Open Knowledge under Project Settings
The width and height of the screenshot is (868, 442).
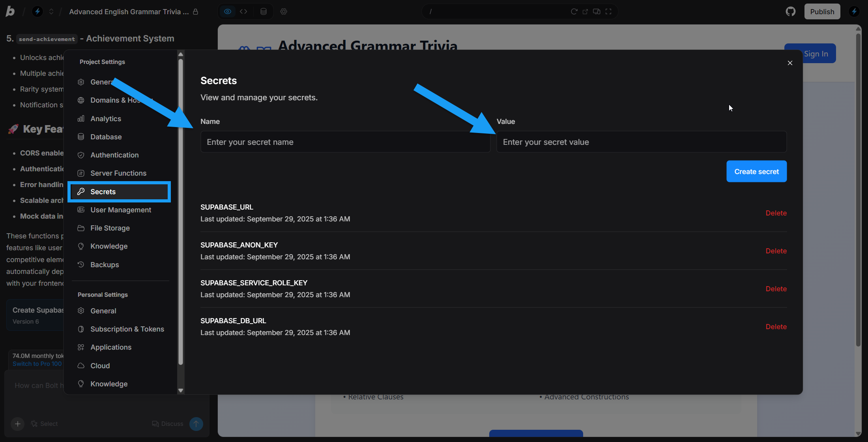120,246
